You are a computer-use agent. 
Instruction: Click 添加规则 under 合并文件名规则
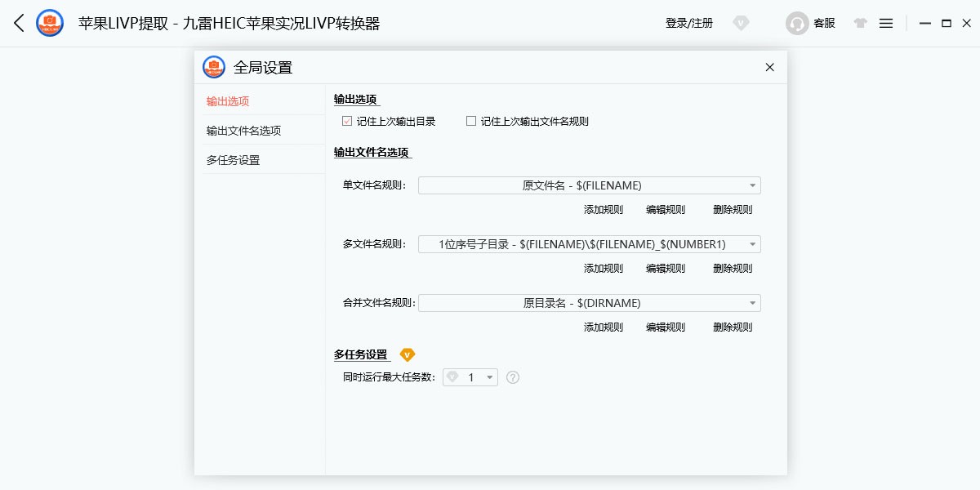click(x=604, y=327)
